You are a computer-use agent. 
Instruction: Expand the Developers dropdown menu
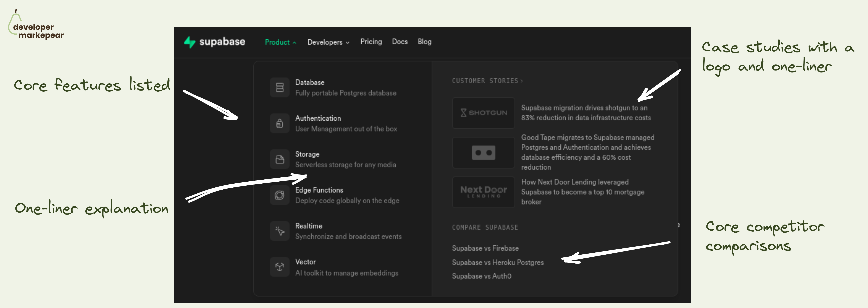pos(328,42)
